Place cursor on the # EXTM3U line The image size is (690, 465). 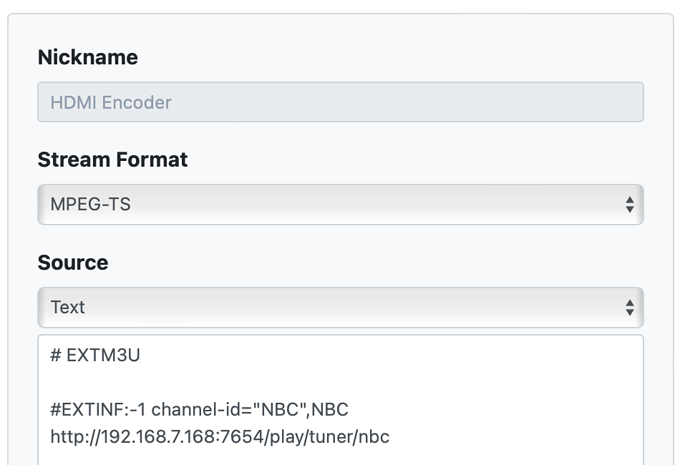tap(88, 354)
